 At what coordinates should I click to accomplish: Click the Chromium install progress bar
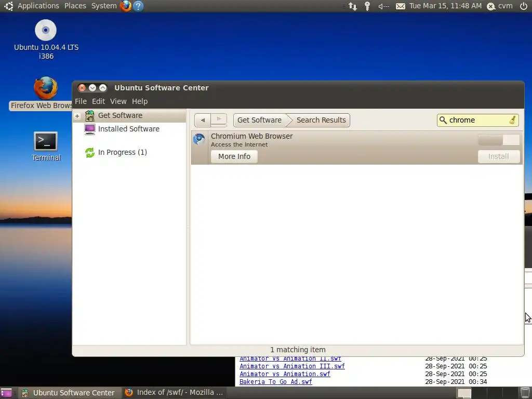click(498, 140)
